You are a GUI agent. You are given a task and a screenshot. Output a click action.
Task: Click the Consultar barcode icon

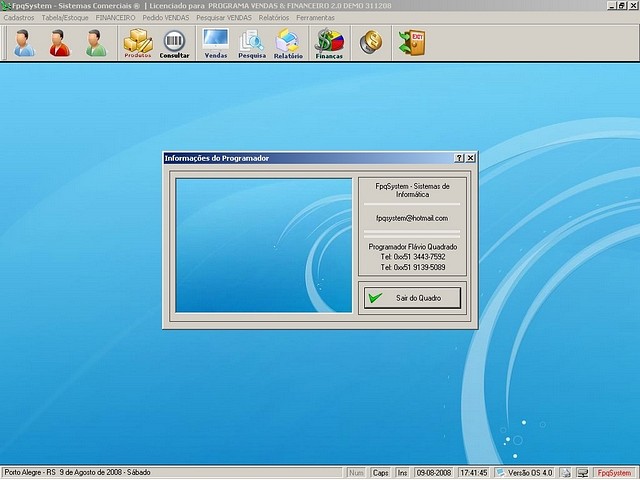(x=174, y=44)
